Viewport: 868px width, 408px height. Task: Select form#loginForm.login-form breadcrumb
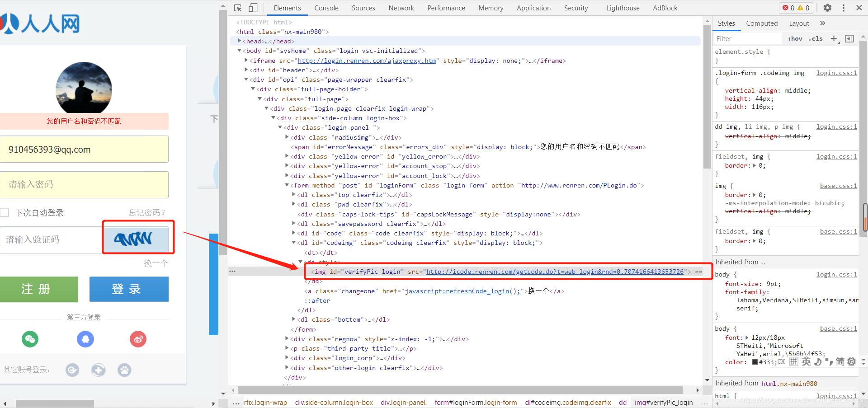[x=476, y=402]
